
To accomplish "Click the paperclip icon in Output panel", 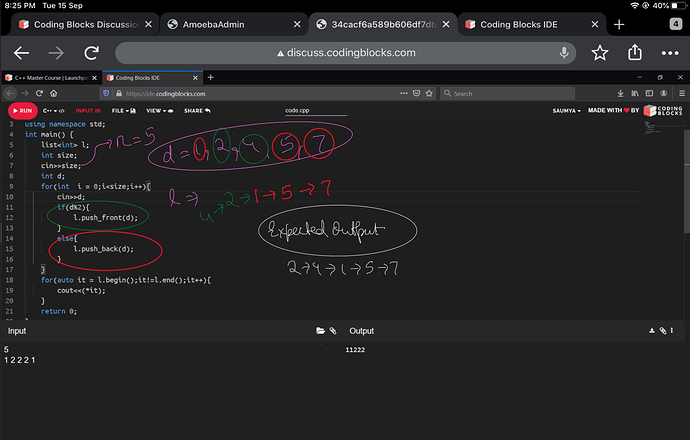I will point(663,330).
